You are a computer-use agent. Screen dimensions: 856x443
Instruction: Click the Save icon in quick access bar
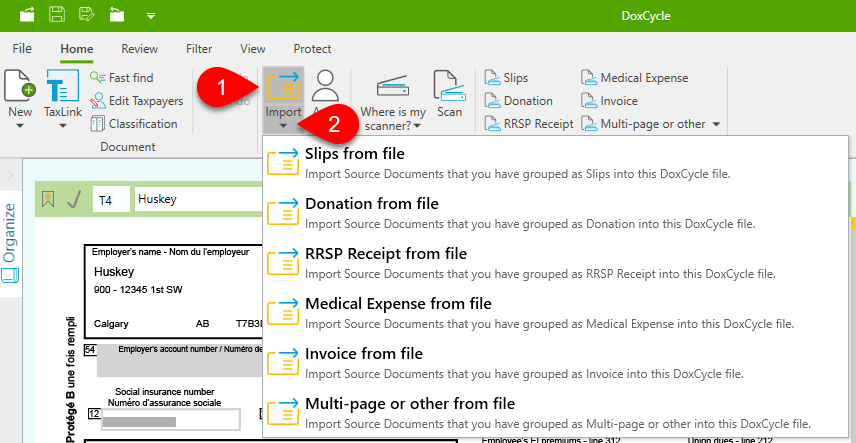tap(56, 15)
